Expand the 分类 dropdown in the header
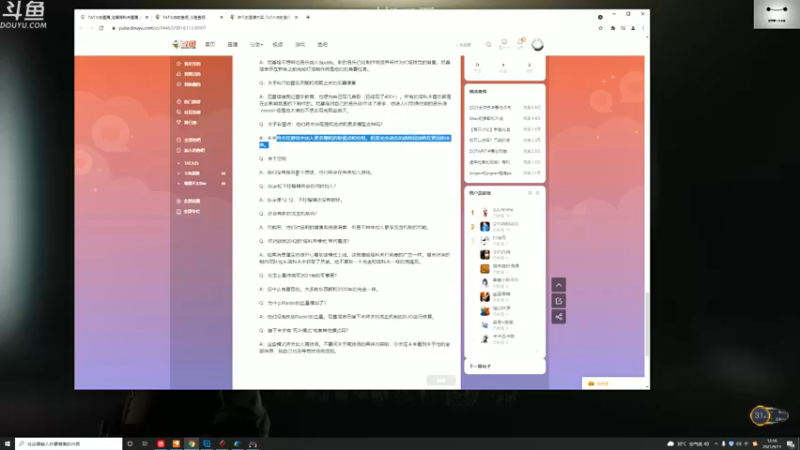800x450 pixels. click(256, 44)
